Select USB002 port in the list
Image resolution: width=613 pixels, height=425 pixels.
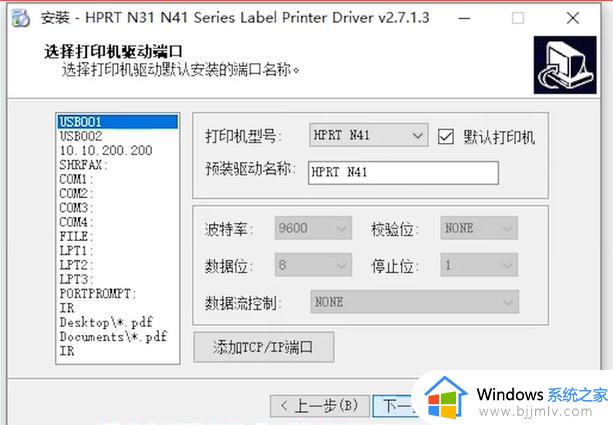(x=118, y=136)
